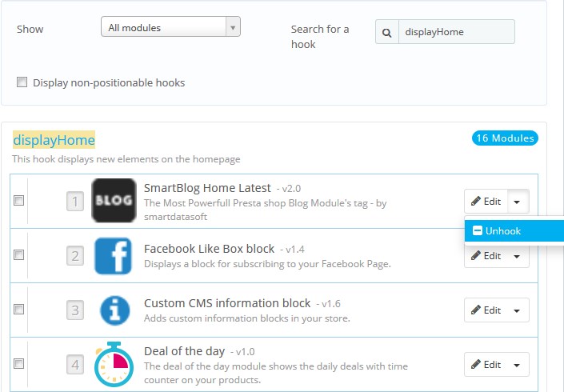Select the Deal of the day checkbox

[18, 363]
